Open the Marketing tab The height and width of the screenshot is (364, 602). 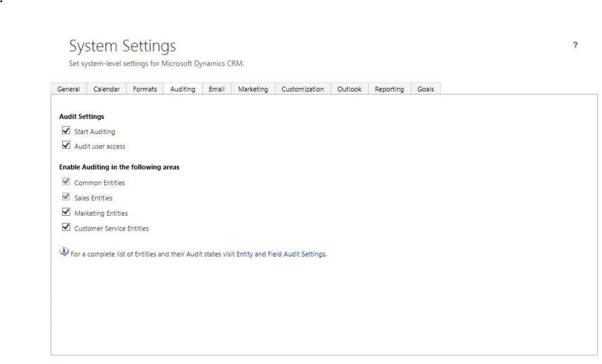click(x=253, y=89)
